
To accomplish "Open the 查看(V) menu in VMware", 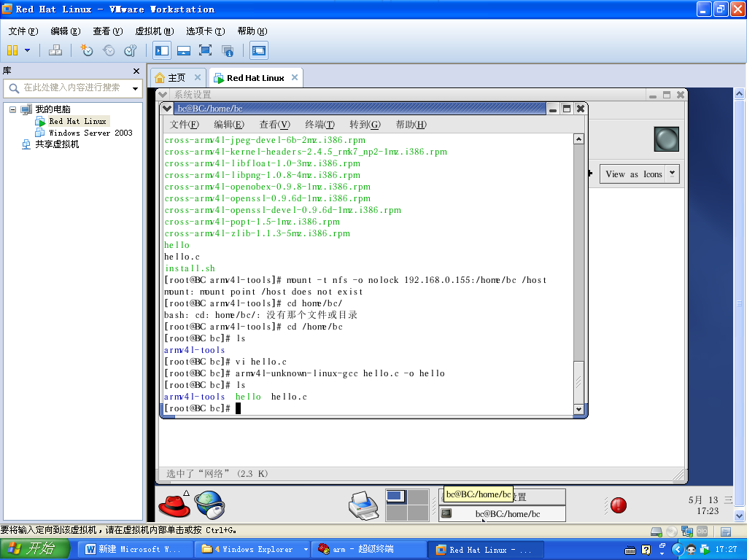I will coord(108,31).
